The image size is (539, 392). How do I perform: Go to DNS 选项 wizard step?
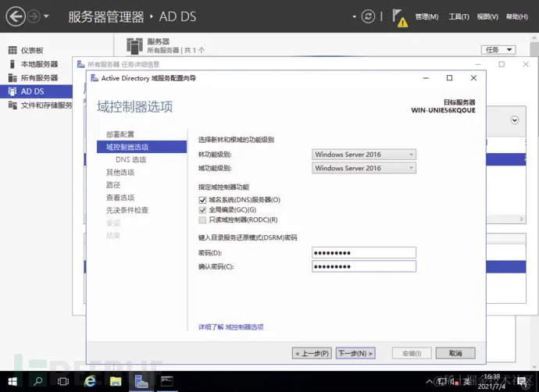pyautogui.click(x=130, y=160)
